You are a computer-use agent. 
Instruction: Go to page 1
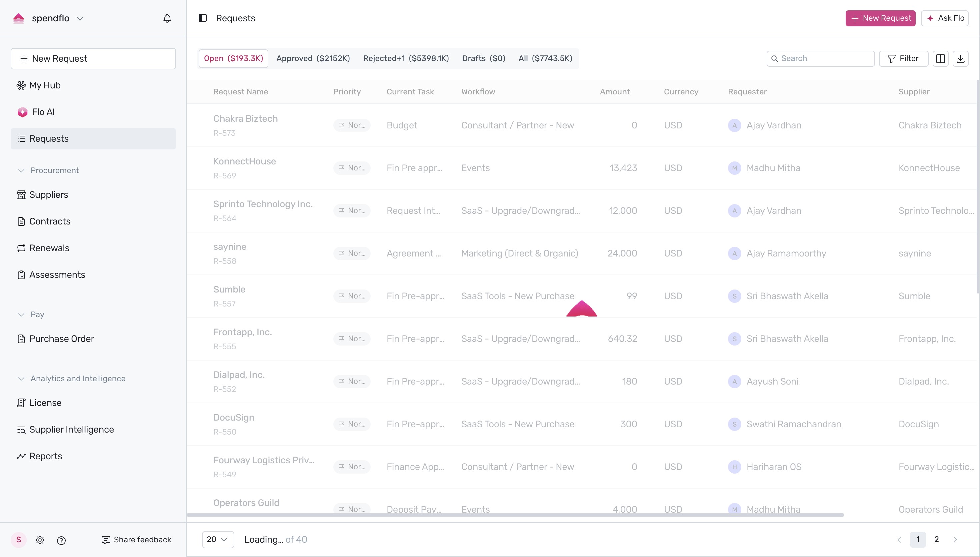coord(918,539)
